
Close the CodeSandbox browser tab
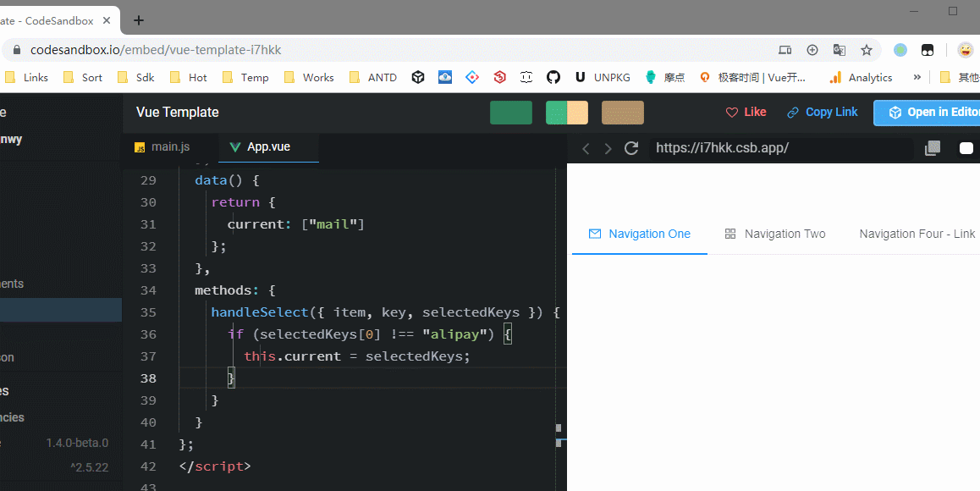[107, 20]
